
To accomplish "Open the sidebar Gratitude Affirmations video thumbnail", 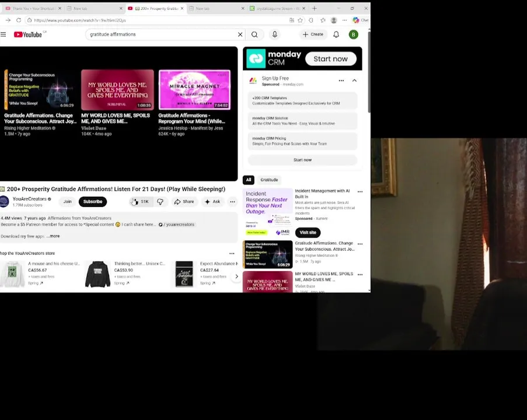I will pos(267,254).
